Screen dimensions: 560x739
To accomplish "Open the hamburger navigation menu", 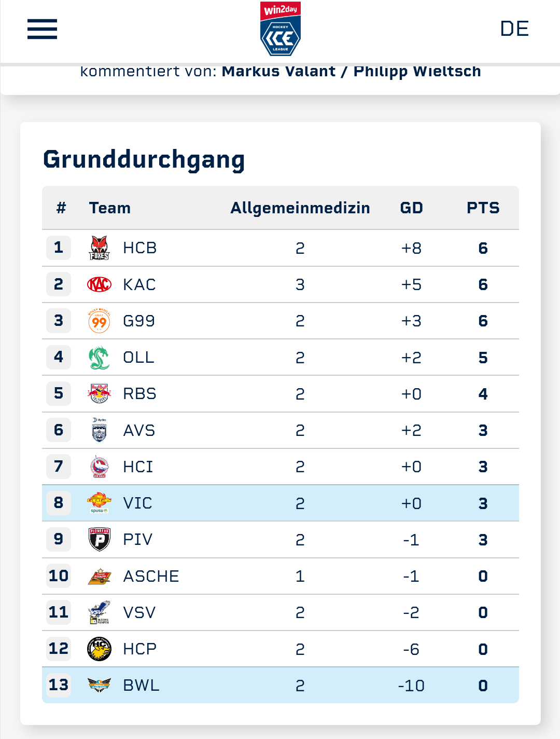I will click(42, 29).
